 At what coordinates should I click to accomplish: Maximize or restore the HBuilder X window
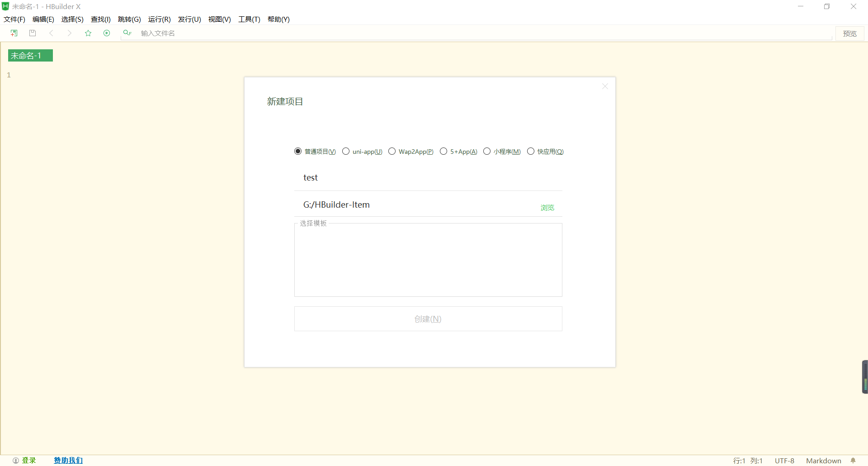tap(827, 6)
